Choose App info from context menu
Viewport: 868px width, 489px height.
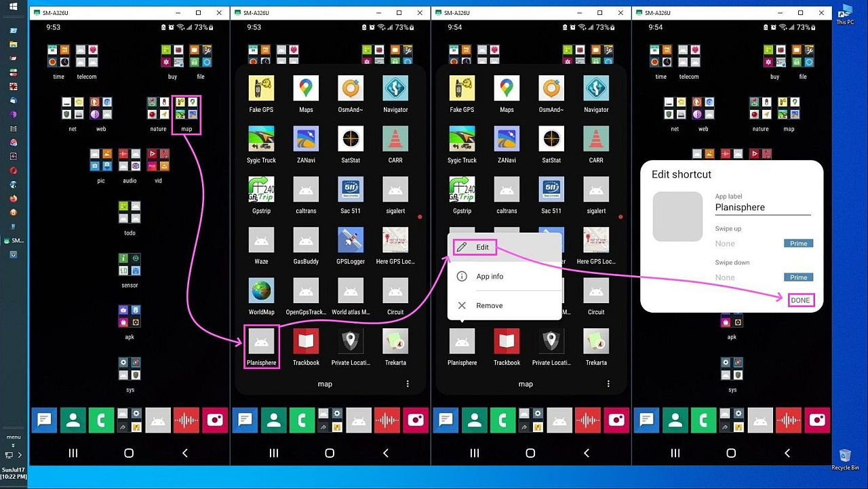pyautogui.click(x=505, y=277)
